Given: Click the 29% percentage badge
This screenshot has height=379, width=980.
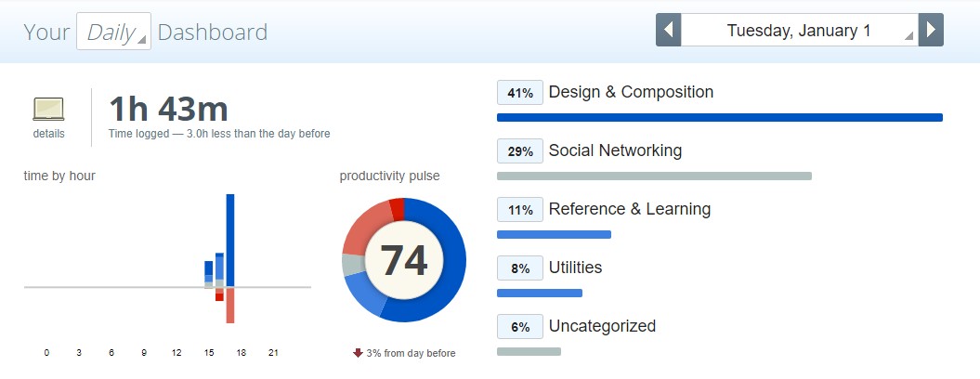Looking at the screenshot, I should [x=520, y=151].
